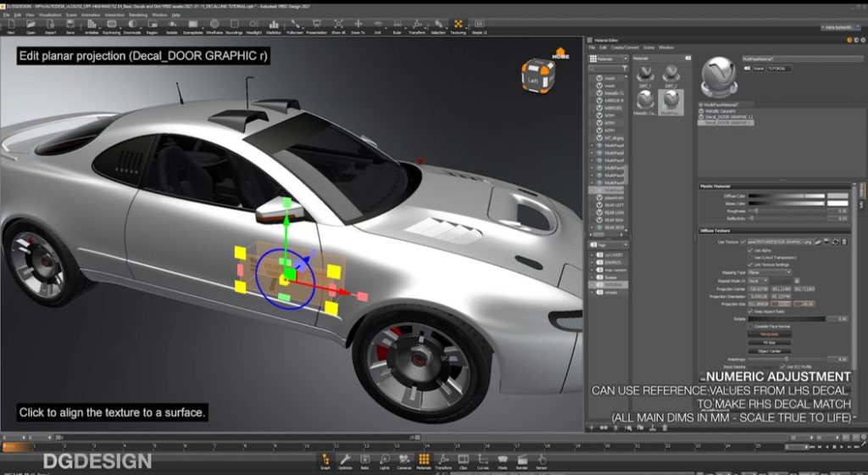
Task: Select the Decal_DOOR GRAPHIC L1 layer
Action: point(729,117)
